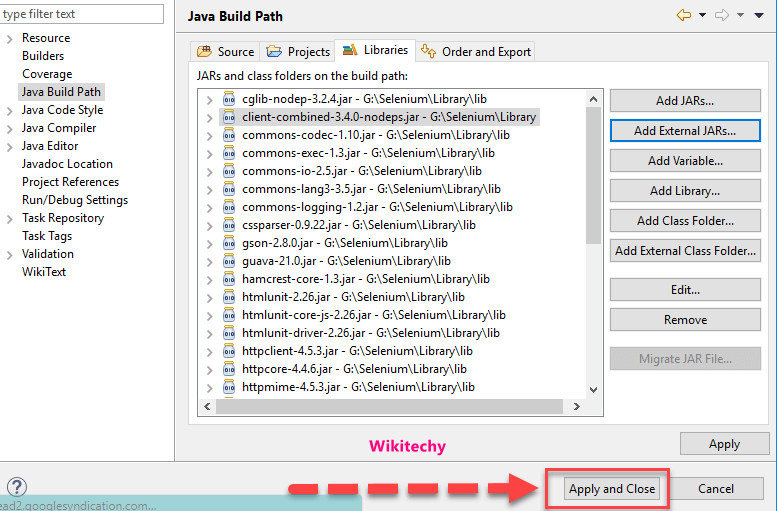Click the type filter text field
Image resolution: width=779 pixels, height=511 pixels.
click(x=82, y=14)
